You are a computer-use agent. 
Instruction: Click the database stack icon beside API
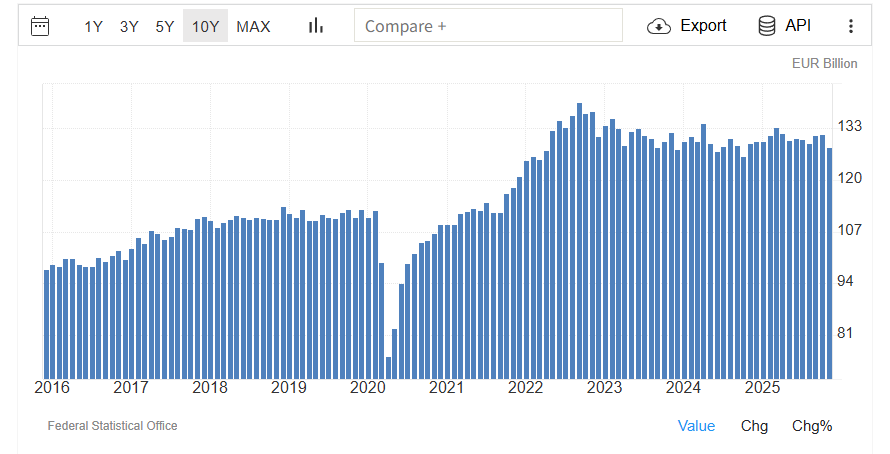(767, 26)
